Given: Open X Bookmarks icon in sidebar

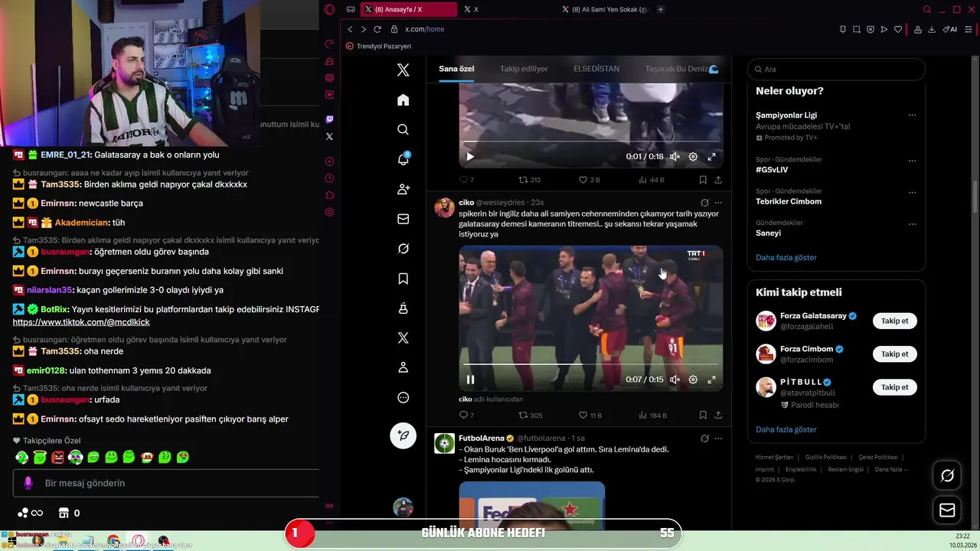Looking at the screenshot, I should [x=403, y=279].
